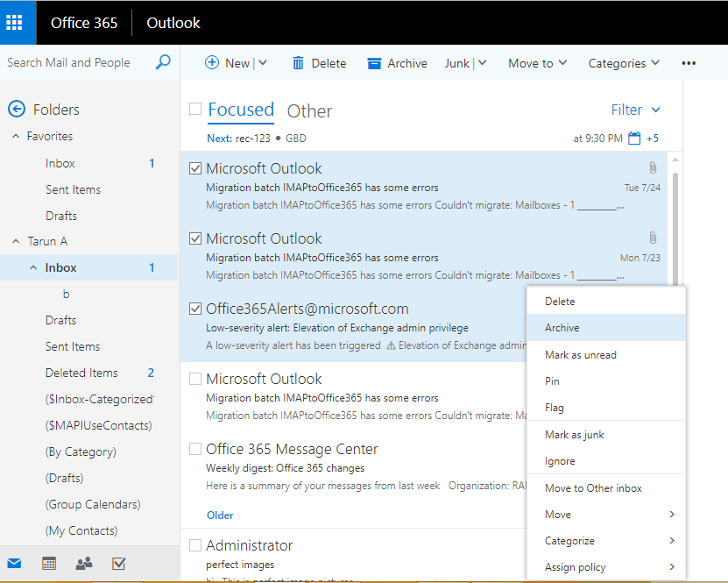Click inside the Search Mail and People field

pos(70,62)
